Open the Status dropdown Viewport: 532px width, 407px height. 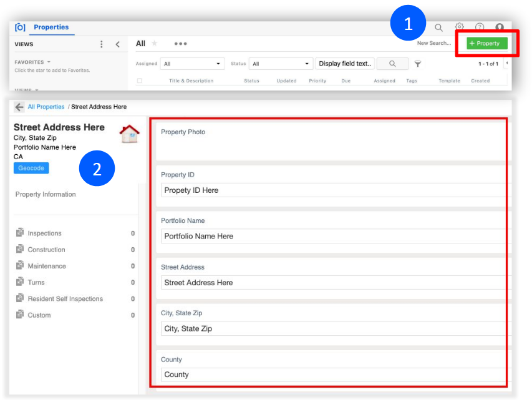tap(281, 64)
